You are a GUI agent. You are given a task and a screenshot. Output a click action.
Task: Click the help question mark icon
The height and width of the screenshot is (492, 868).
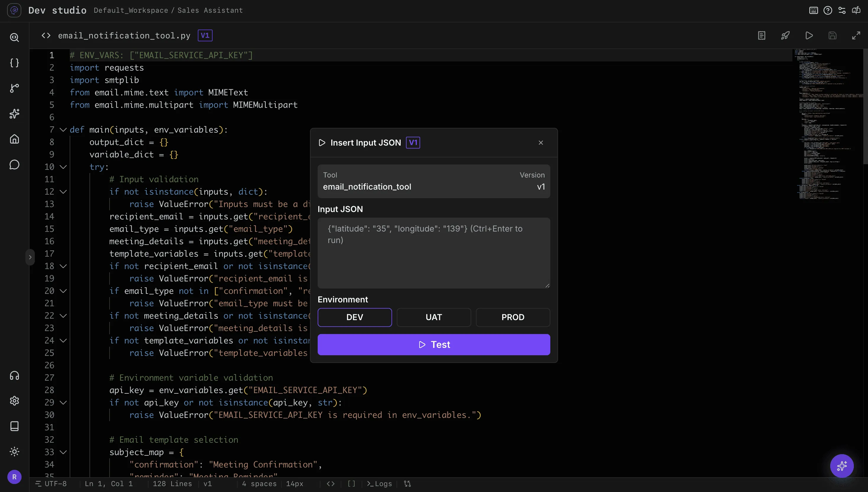point(828,10)
